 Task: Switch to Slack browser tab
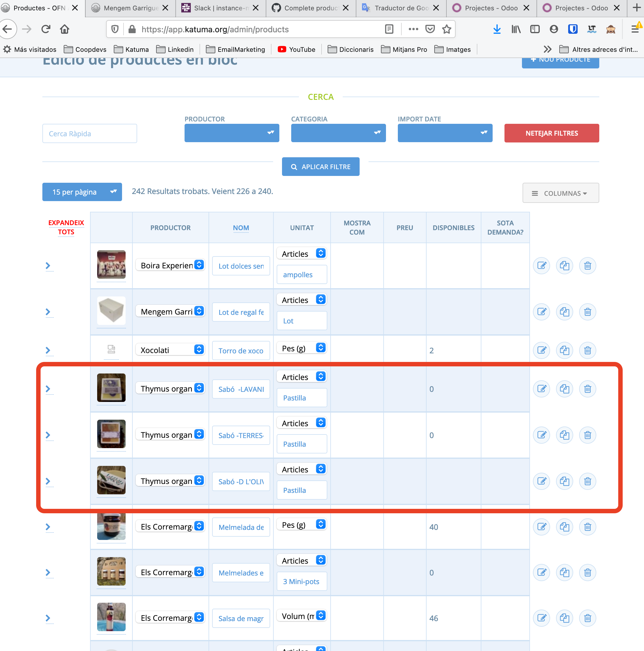click(x=220, y=8)
